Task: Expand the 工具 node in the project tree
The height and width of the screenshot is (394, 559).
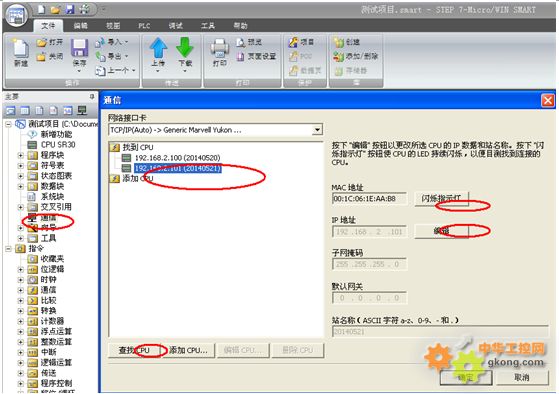Action: 21,238
